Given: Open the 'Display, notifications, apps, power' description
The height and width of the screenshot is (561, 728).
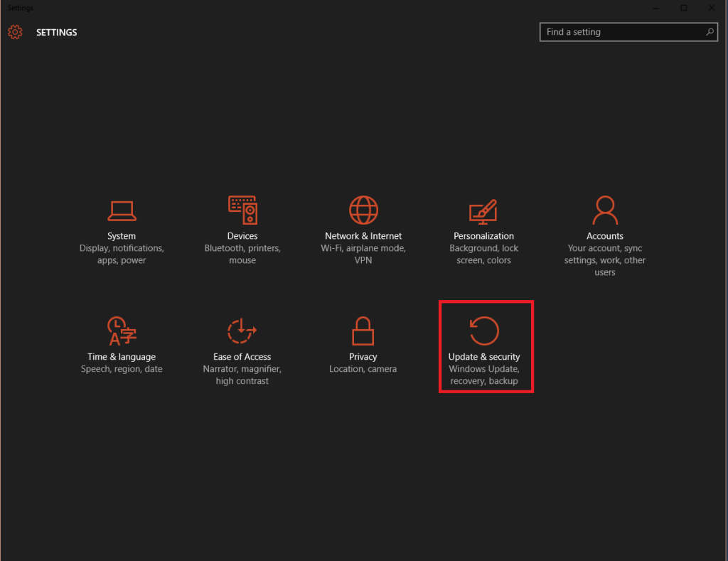Looking at the screenshot, I should coord(122,255).
